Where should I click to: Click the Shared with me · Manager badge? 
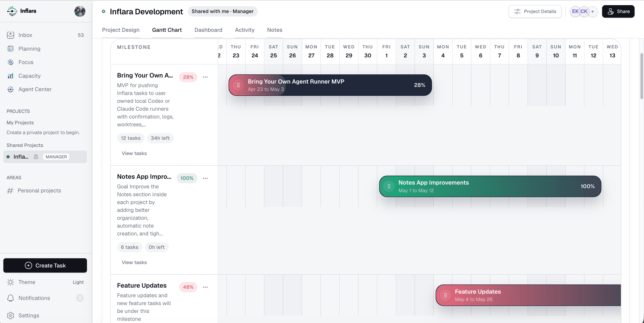click(x=222, y=11)
